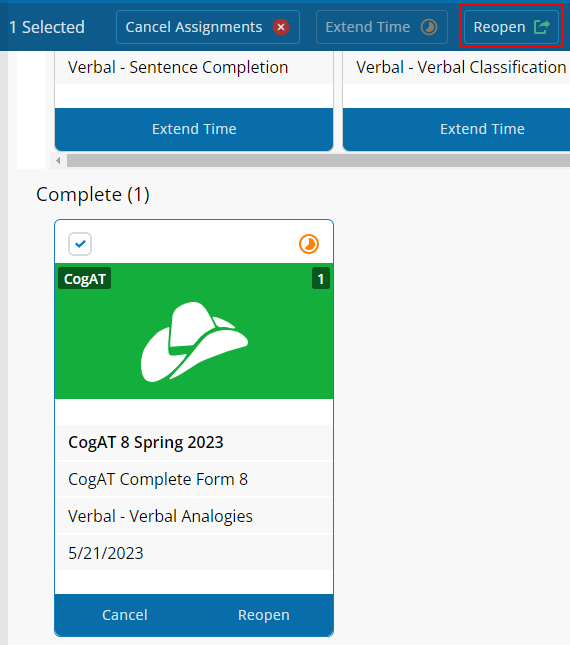Click the Complete (1) section heading
Image resolution: width=570 pixels, height=645 pixels.
[x=93, y=195]
